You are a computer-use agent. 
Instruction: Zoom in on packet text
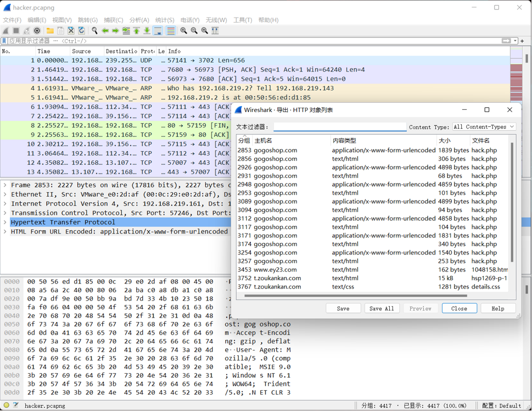[x=183, y=31]
